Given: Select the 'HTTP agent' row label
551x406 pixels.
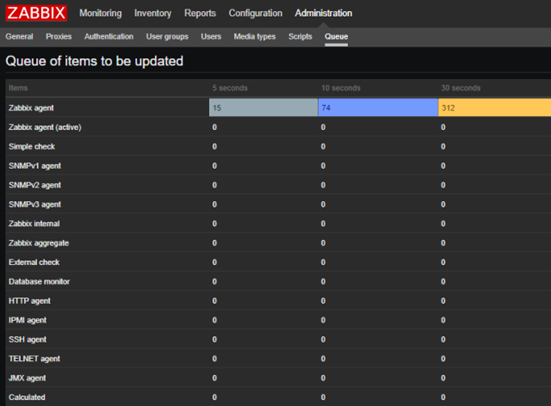Looking at the screenshot, I should pyautogui.click(x=30, y=301).
